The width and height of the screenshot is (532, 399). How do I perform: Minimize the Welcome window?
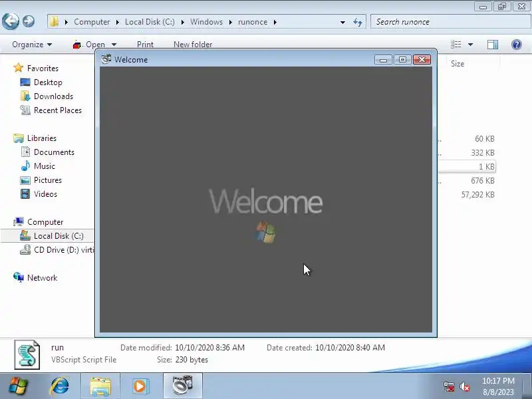pyautogui.click(x=384, y=60)
